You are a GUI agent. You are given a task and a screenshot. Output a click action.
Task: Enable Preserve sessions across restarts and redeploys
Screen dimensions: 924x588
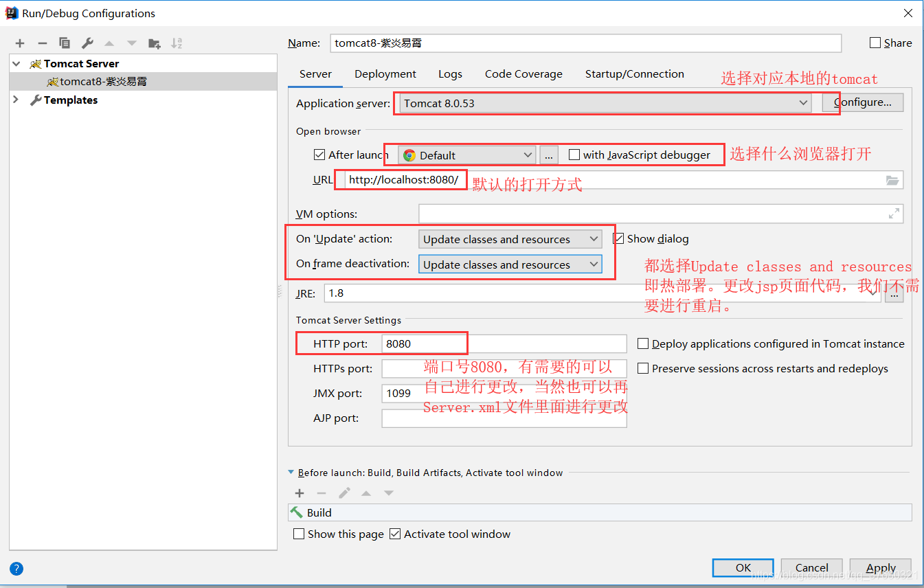point(643,368)
